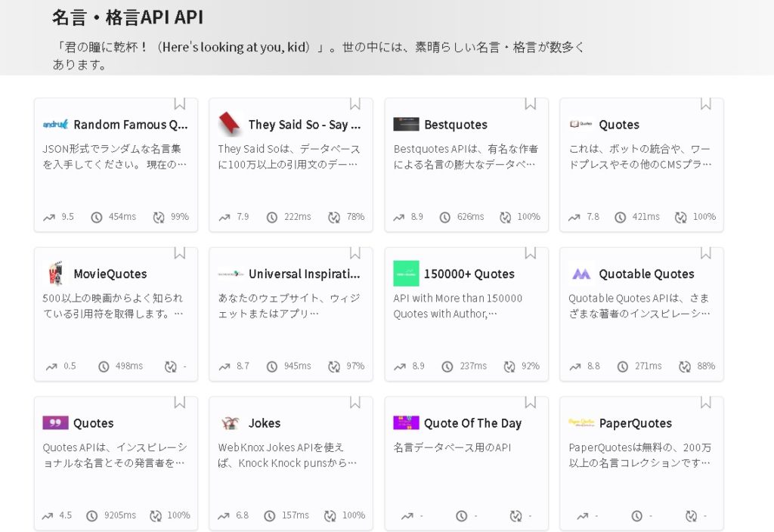Click the Jokes jester logo icon
This screenshot has width=774, height=532.
tap(230, 423)
